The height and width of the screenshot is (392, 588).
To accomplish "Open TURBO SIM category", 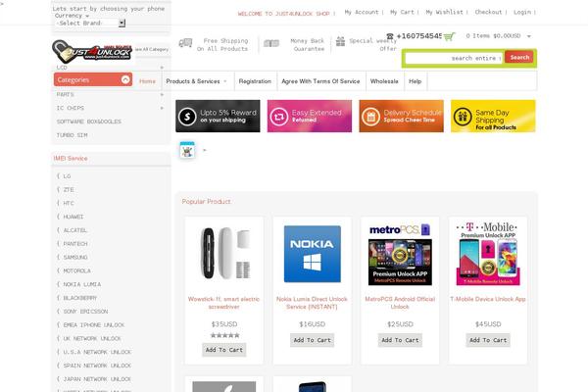I will point(72,135).
